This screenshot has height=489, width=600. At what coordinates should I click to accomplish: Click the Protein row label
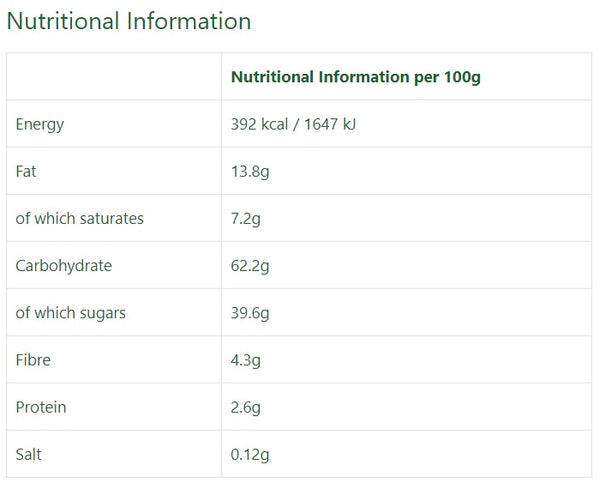click(x=41, y=407)
